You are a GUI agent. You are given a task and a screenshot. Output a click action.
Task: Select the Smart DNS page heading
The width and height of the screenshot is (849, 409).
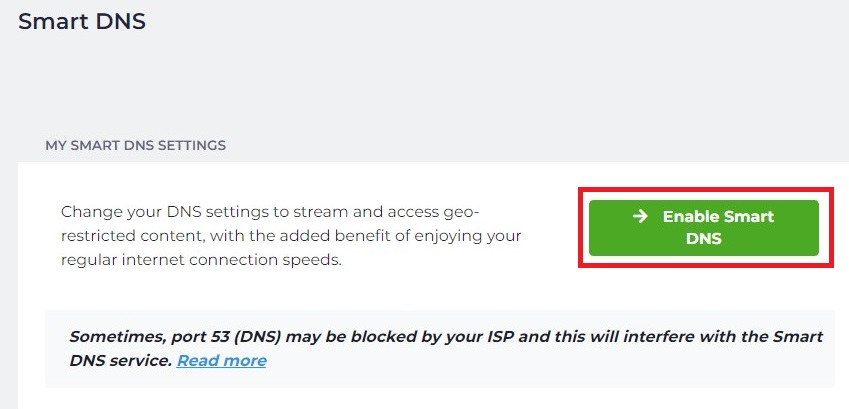pyautogui.click(x=82, y=21)
